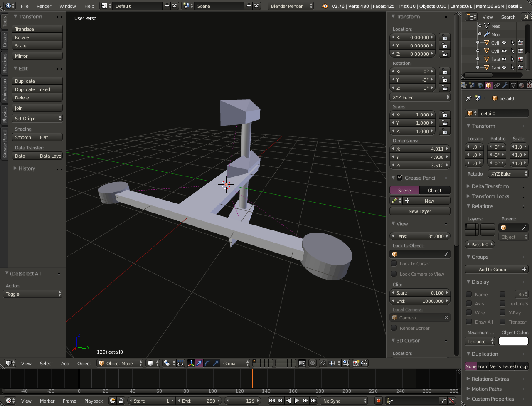Open the Help menu

(x=89, y=6)
